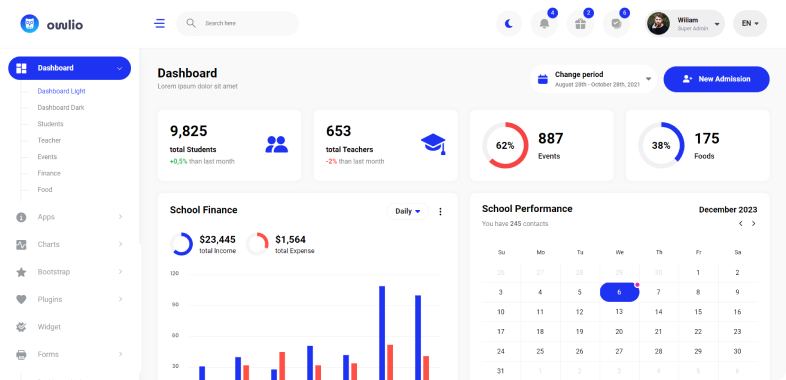Screen dimensions: 786x380
Task: Toggle sidebar with the hamburger menu icon
Action: tap(159, 24)
